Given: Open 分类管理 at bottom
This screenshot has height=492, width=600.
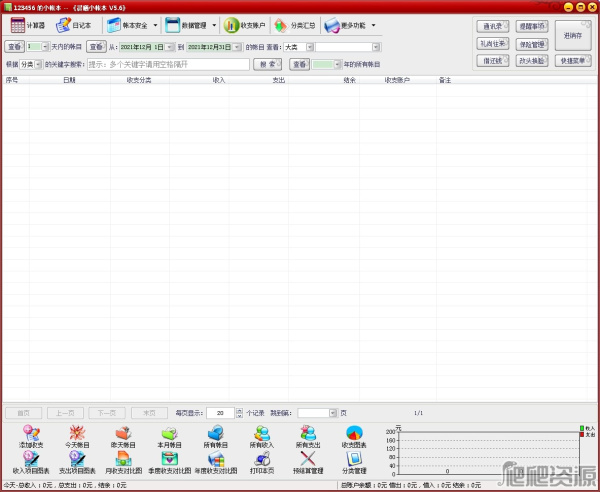Looking at the screenshot, I should click(354, 460).
